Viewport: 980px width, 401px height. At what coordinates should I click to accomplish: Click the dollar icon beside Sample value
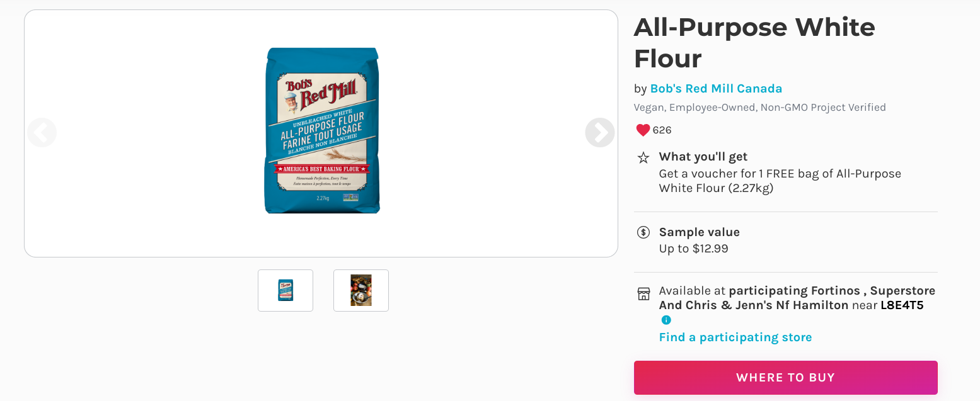click(643, 232)
